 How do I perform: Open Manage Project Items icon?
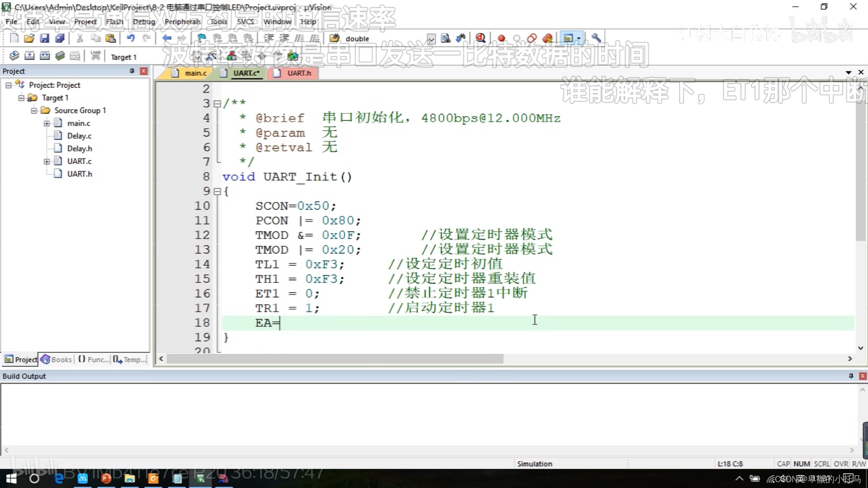tap(232, 56)
